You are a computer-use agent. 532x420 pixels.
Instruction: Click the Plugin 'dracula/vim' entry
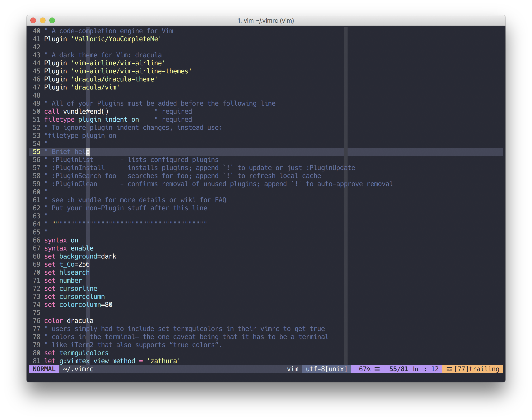(x=82, y=87)
